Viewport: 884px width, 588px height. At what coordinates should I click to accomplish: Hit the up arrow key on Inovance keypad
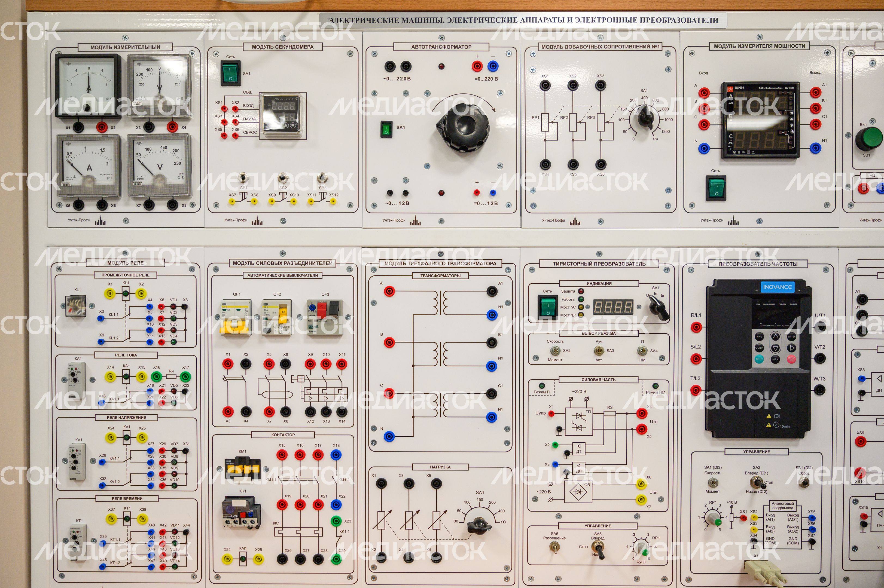pyautogui.click(x=775, y=337)
